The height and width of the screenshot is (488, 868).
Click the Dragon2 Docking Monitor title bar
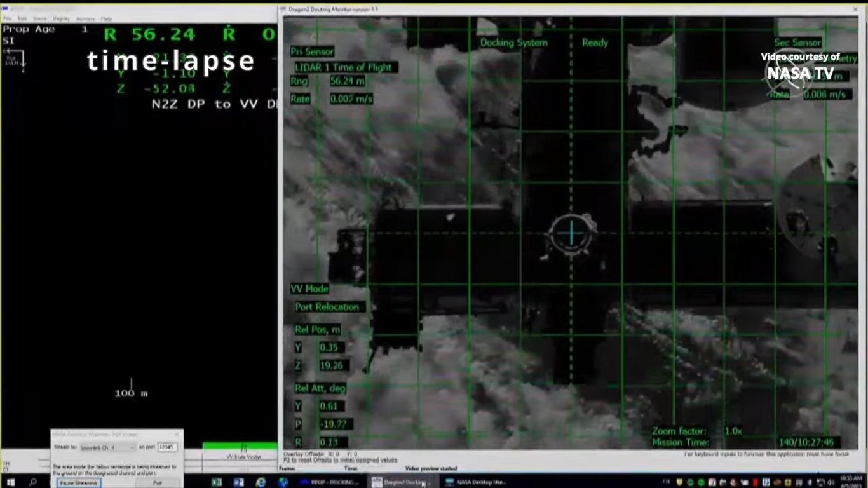(x=572, y=10)
